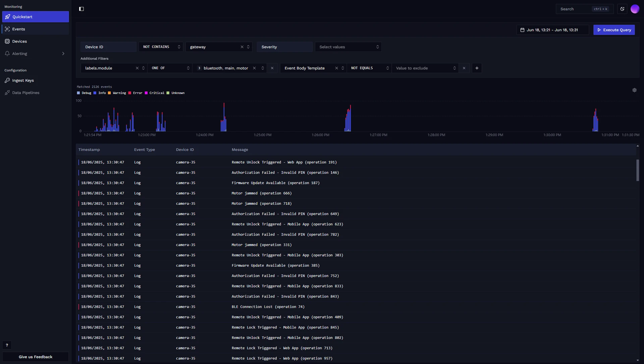Viewport: 644px width, 364px height.
Task: Toggle Warning severity in chart legend
Action: pos(117,93)
